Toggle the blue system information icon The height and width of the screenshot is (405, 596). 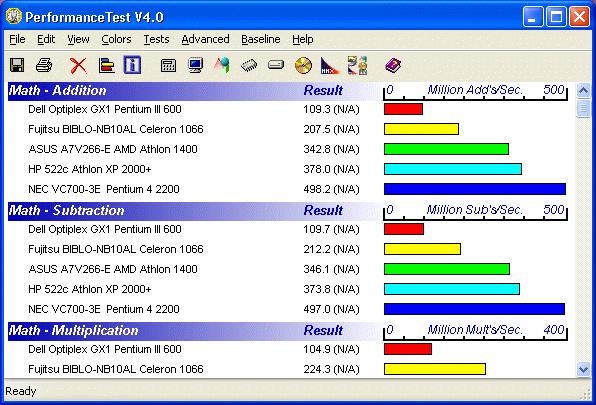(x=132, y=65)
